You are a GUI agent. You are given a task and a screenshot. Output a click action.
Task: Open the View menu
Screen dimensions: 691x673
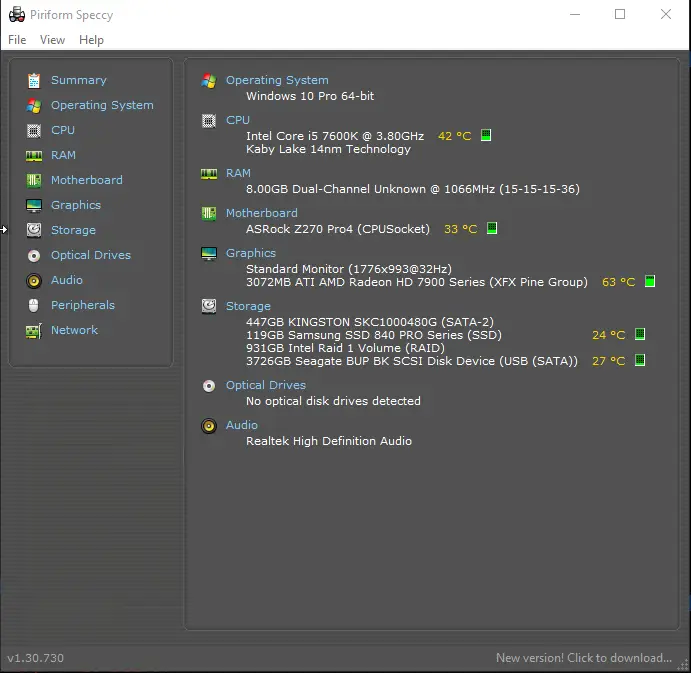tap(52, 40)
